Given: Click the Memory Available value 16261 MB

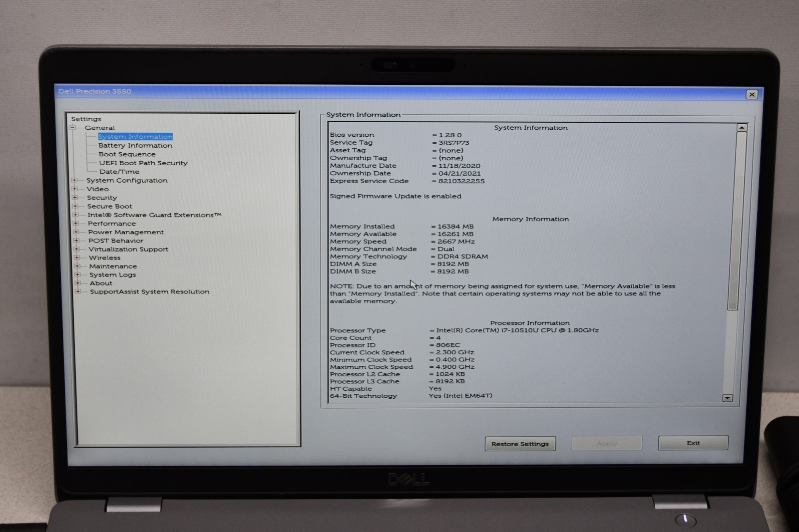Looking at the screenshot, I should [455, 234].
